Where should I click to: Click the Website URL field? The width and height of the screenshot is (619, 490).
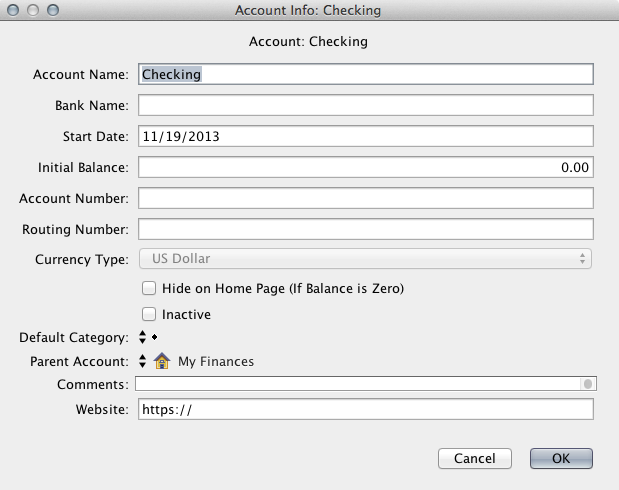(x=366, y=409)
